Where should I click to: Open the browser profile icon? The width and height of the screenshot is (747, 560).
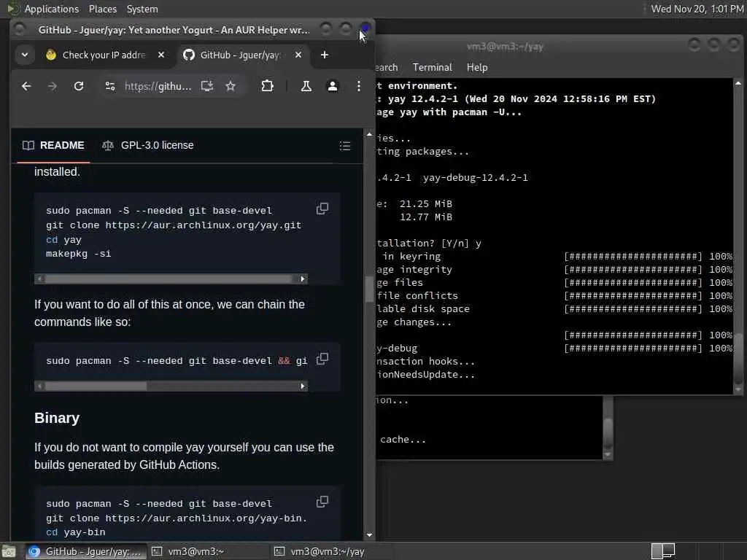coord(333,86)
